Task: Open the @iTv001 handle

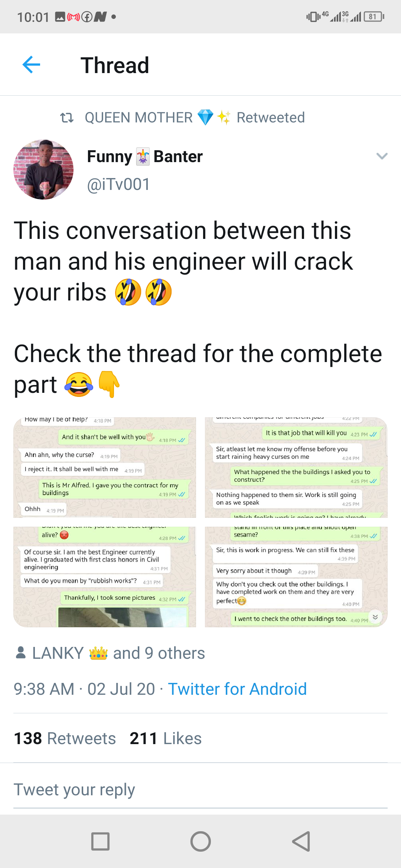Action: point(118,184)
